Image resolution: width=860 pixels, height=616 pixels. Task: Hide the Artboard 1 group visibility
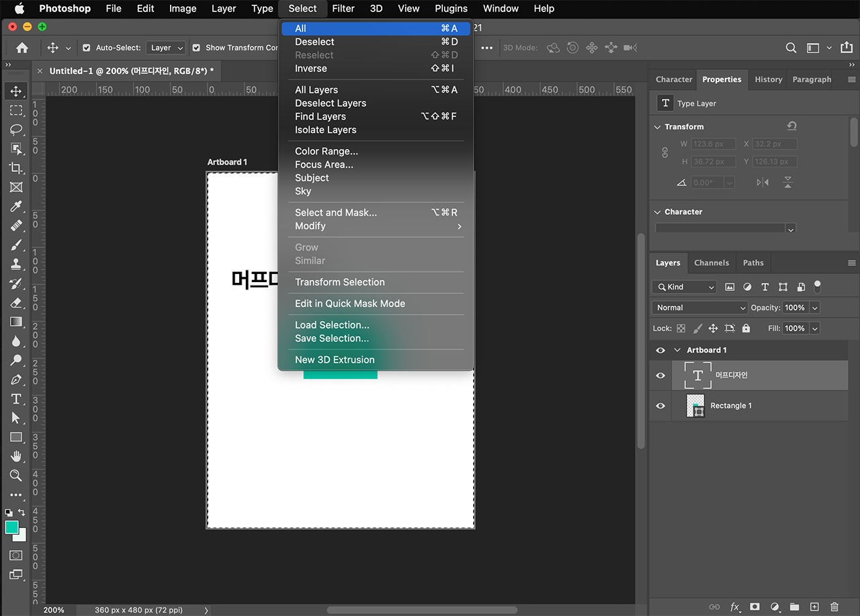(660, 350)
